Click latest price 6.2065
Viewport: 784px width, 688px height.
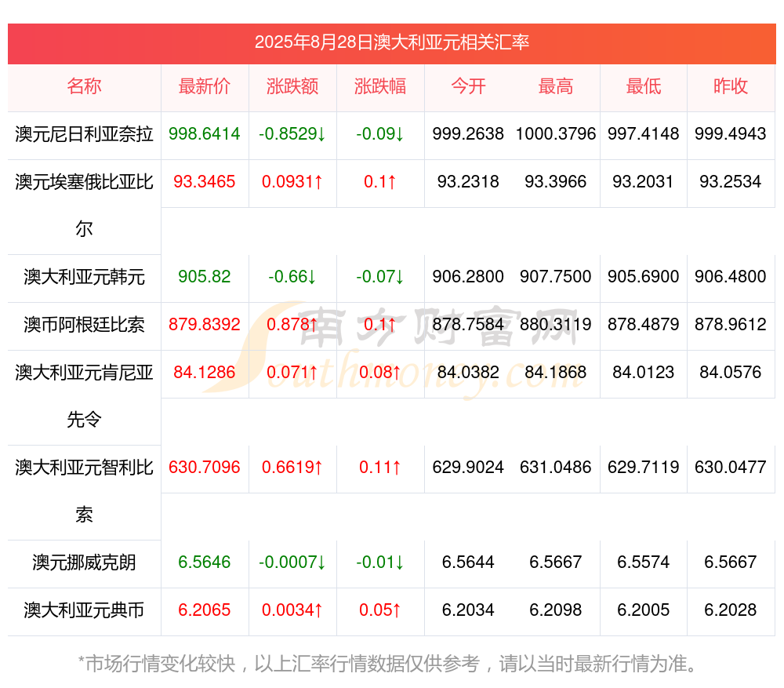tap(205, 610)
